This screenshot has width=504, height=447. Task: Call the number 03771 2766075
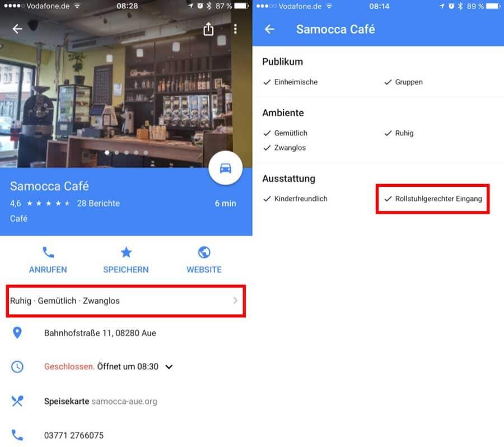(x=74, y=435)
